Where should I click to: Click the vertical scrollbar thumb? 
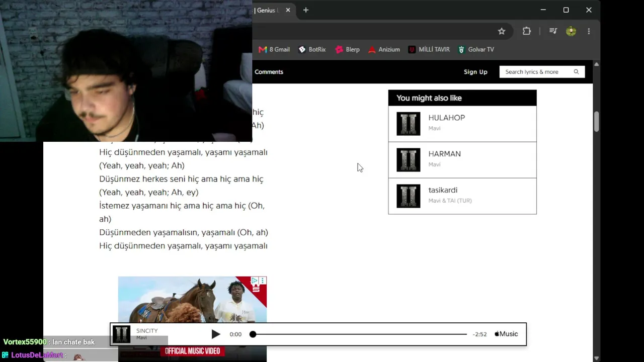[x=596, y=122]
